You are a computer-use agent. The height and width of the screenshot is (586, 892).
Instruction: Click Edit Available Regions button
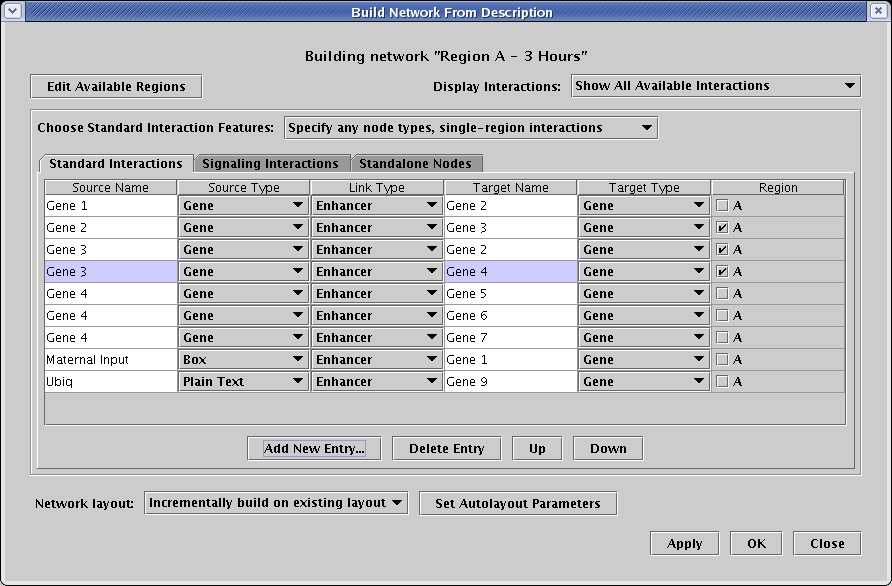pos(116,87)
